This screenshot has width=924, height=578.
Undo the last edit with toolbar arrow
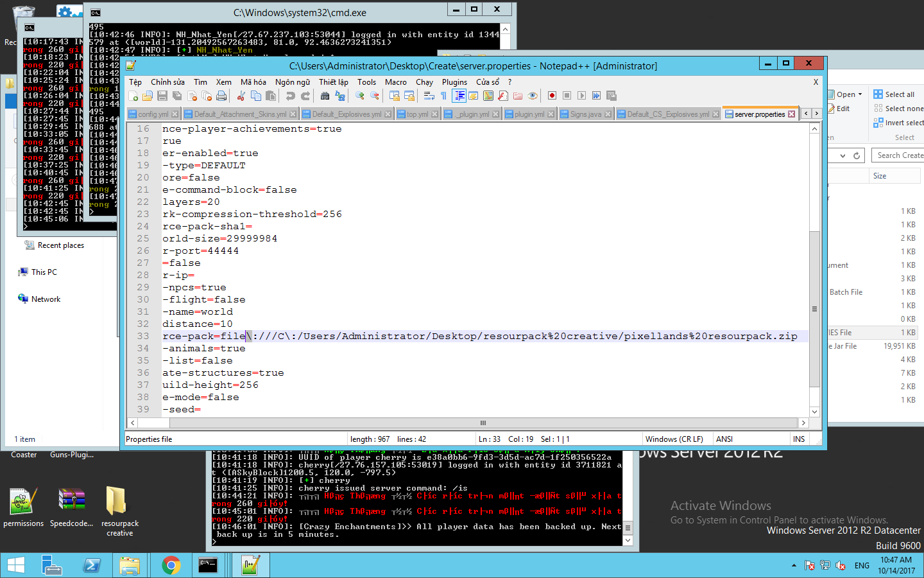tap(291, 96)
